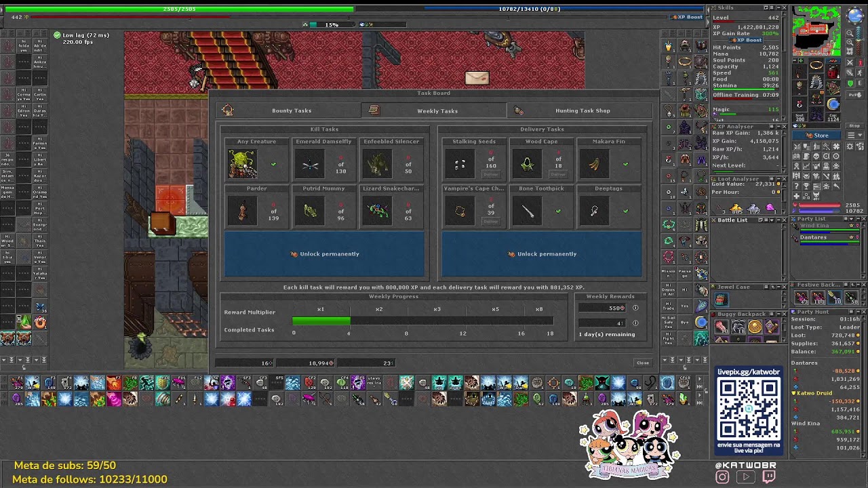Click the minimap globe compass icon
868x488 pixels.
click(854, 16)
